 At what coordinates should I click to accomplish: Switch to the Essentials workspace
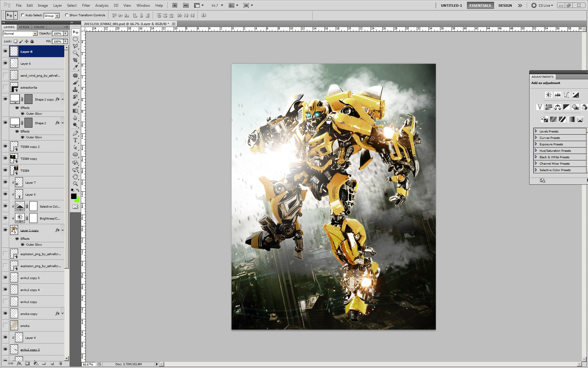tap(480, 6)
